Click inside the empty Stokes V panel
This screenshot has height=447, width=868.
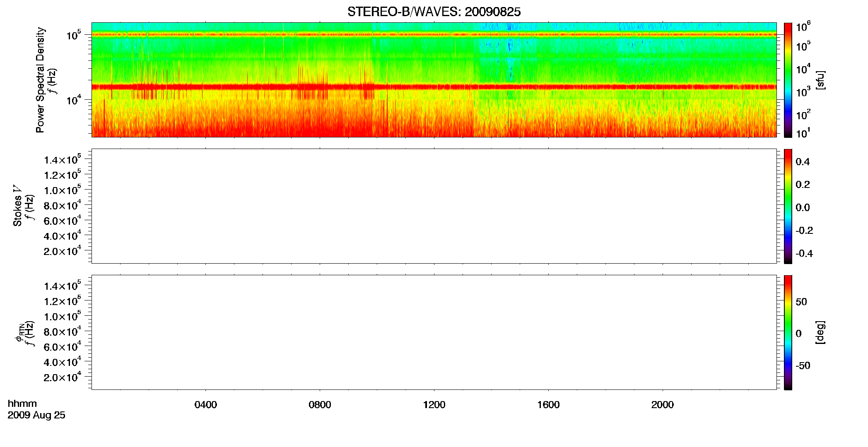pos(434,206)
